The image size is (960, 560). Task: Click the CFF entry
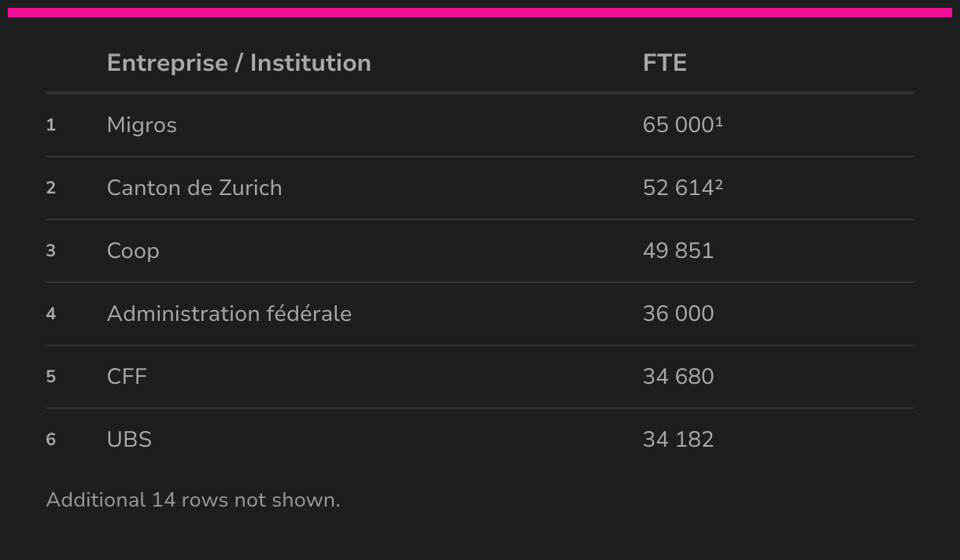[127, 377]
